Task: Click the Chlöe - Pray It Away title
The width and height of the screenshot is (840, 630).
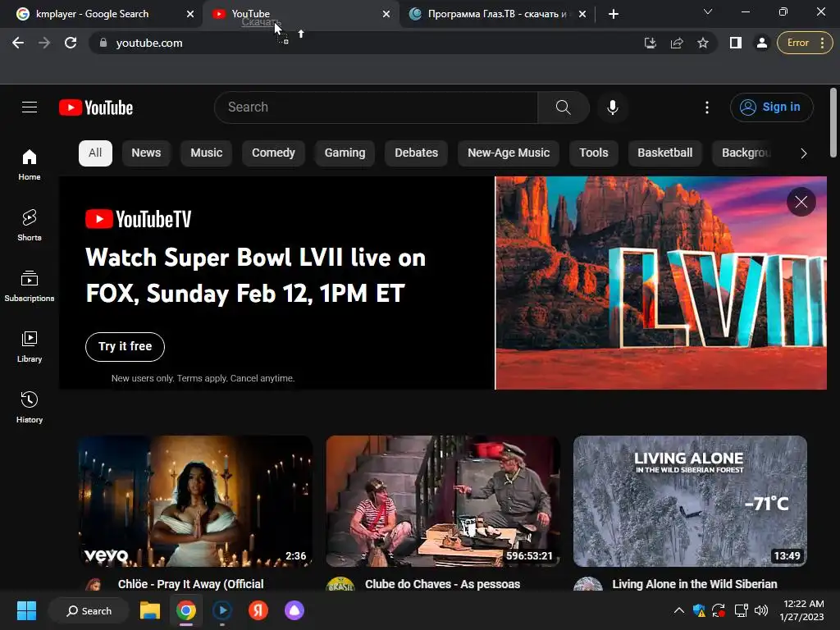Action: [x=190, y=584]
